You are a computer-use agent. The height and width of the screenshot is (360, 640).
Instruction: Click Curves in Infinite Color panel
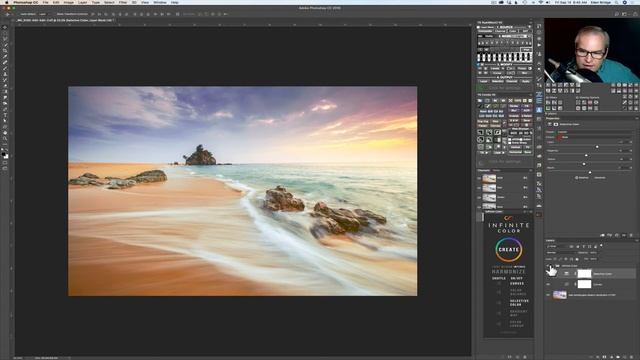pos(517,283)
